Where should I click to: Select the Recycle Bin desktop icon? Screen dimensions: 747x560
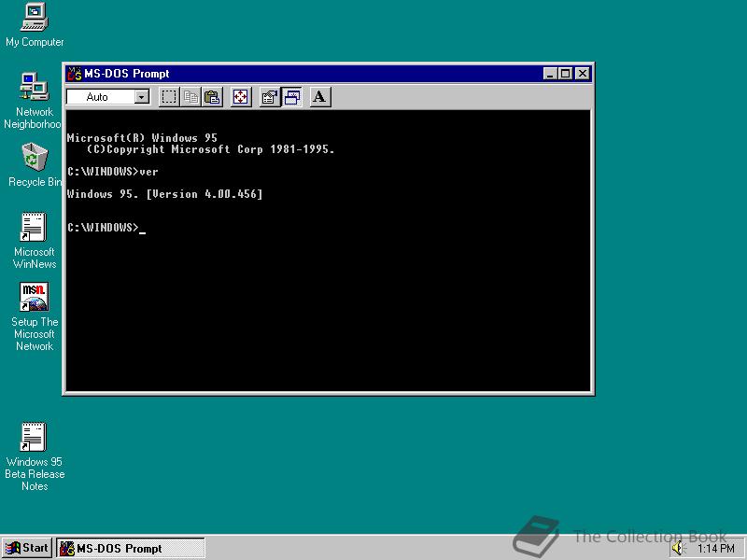tap(35, 165)
